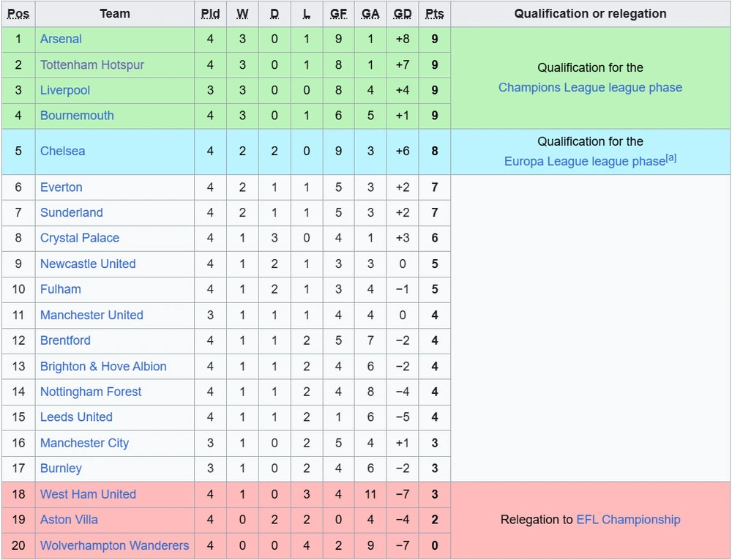Click the Pld column header abbreviation
The image size is (732, 560).
pyautogui.click(x=210, y=13)
